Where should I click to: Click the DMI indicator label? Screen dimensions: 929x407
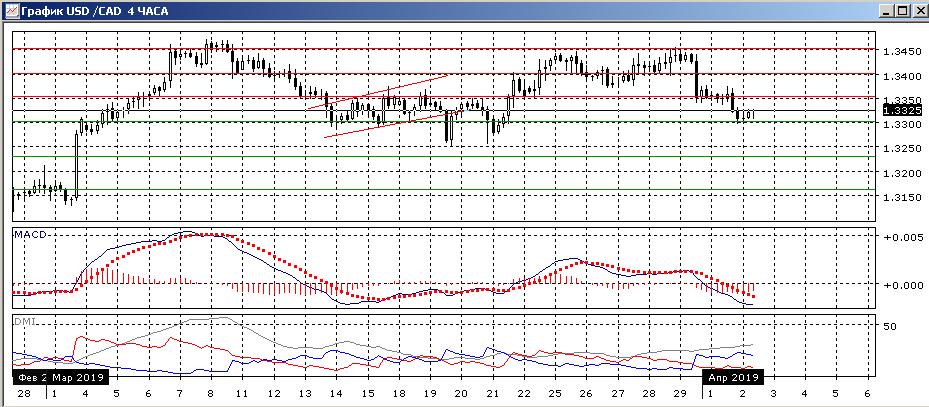(23, 321)
